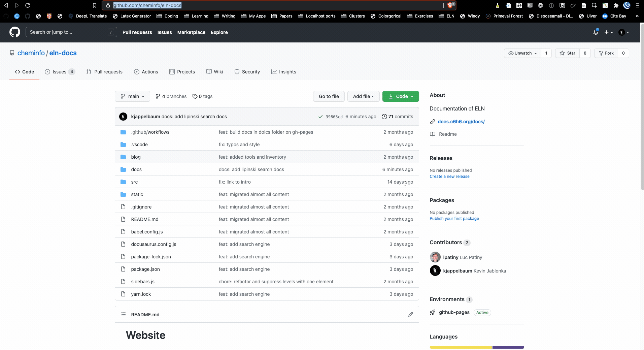This screenshot has height=350, width=644.
Task: Open the Add file dropdown
Action: pos(363,96)
